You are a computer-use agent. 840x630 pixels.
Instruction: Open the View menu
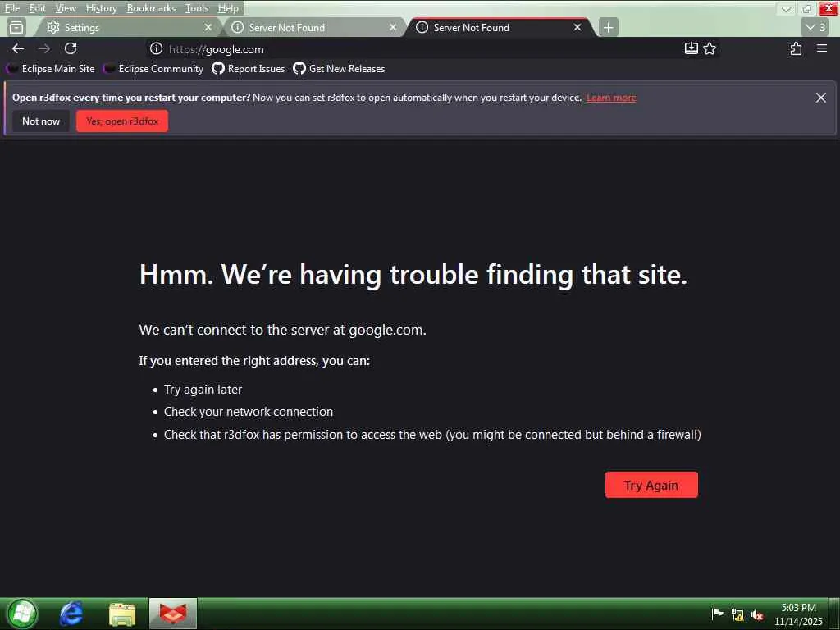click(x=66, y=8)
